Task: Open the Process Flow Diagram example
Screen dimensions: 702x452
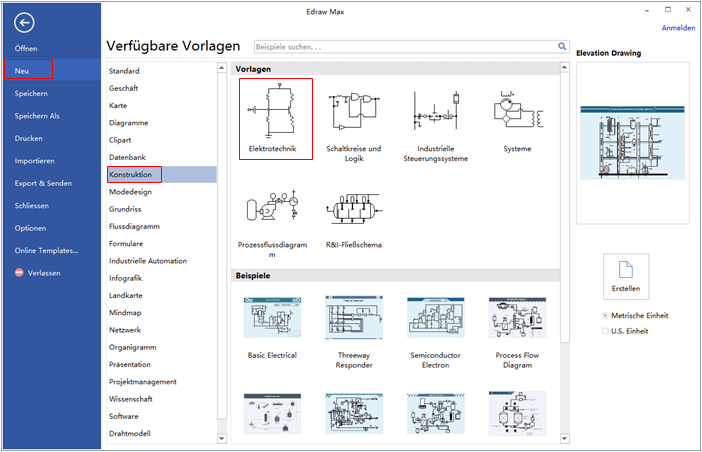Action: (517, 317)
